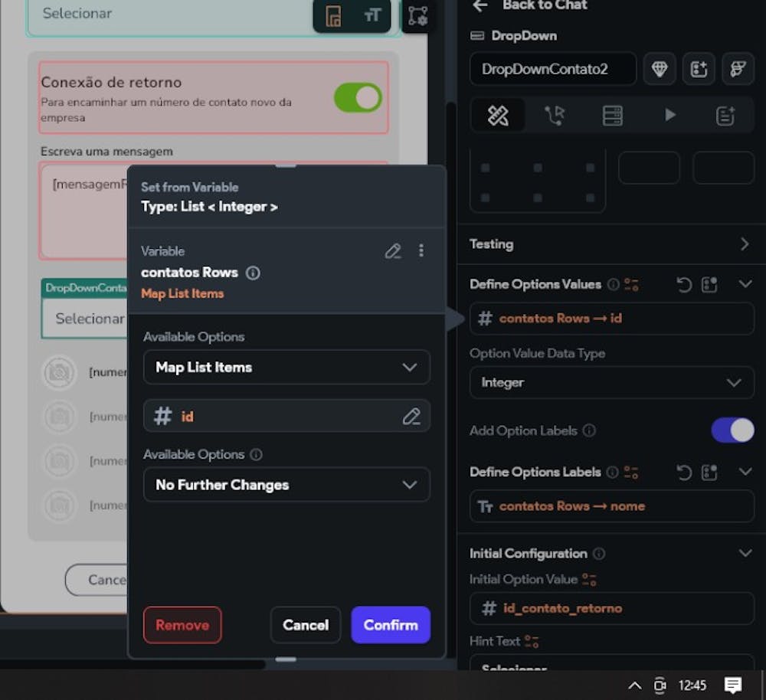The width and height of the screenshot is (766, 700).
Task: Open the Selecionar dropdown under DropDownContato label
Action: point(84,319)
